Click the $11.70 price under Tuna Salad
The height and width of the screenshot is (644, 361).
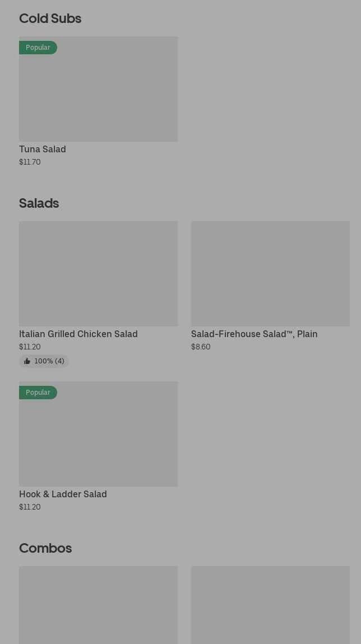[30, 162]
